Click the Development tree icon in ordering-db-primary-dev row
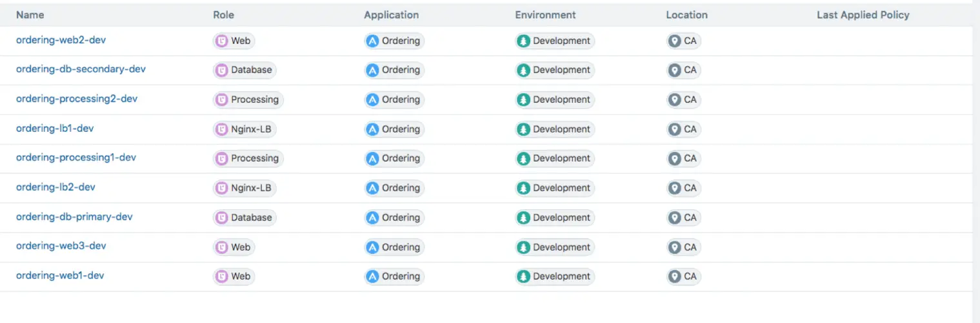This screenshot has height=323, width=980. [523, 218]
